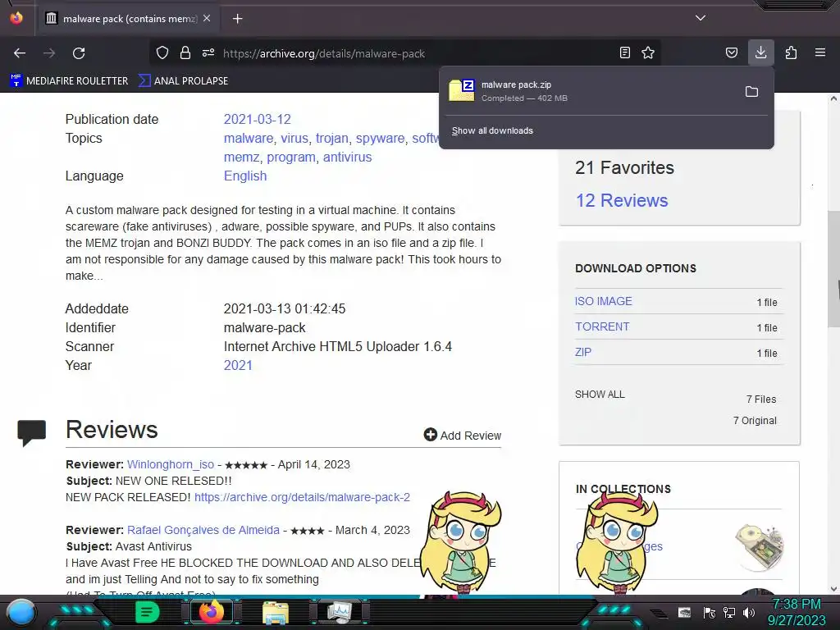Click the collection thumbnail image
Image resolution: width=840 pixels, height=630 pixels.
760,546
